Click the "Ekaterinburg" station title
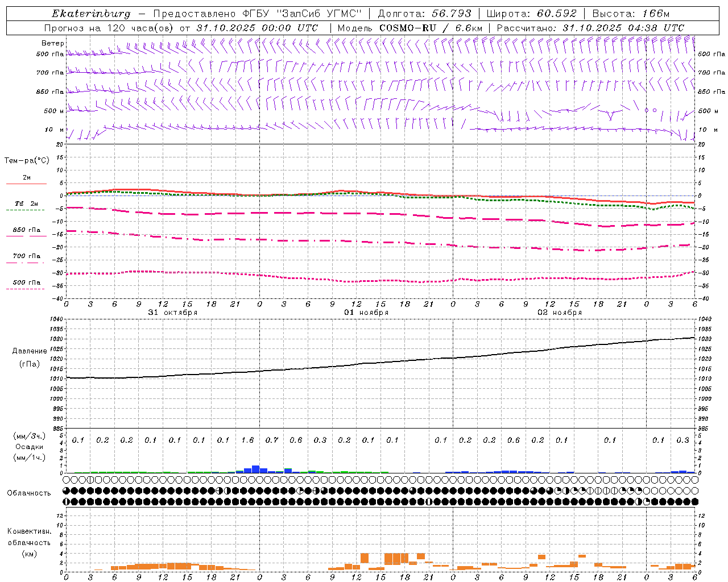Screen dimensions: 728x582 tap(91, 14)
